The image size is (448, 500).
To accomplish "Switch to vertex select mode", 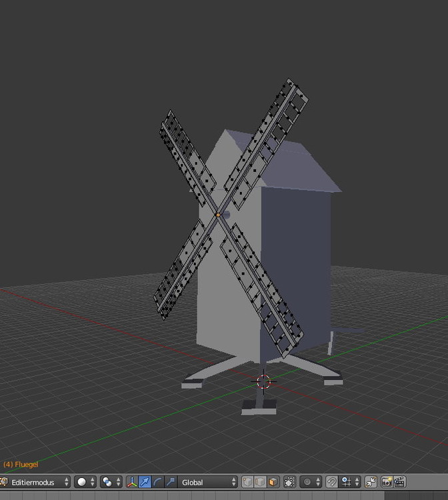I will tap(247, 482).
